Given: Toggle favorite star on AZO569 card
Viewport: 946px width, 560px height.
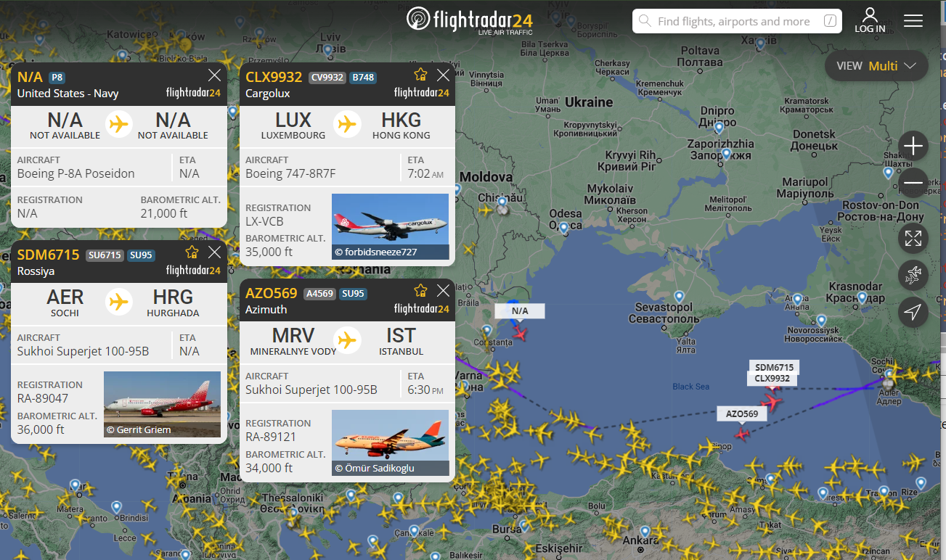Looking at the screenshot, I should pos(420,291).
